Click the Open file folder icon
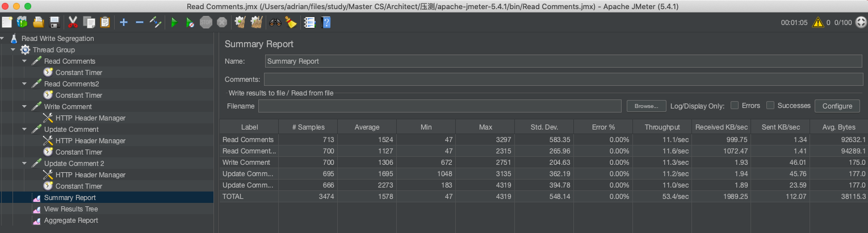 click(x=39, y=23)
